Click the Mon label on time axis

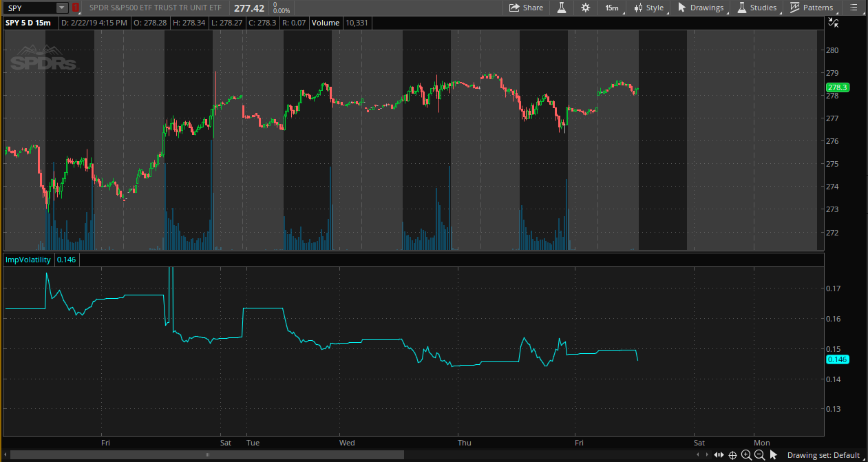762,443
